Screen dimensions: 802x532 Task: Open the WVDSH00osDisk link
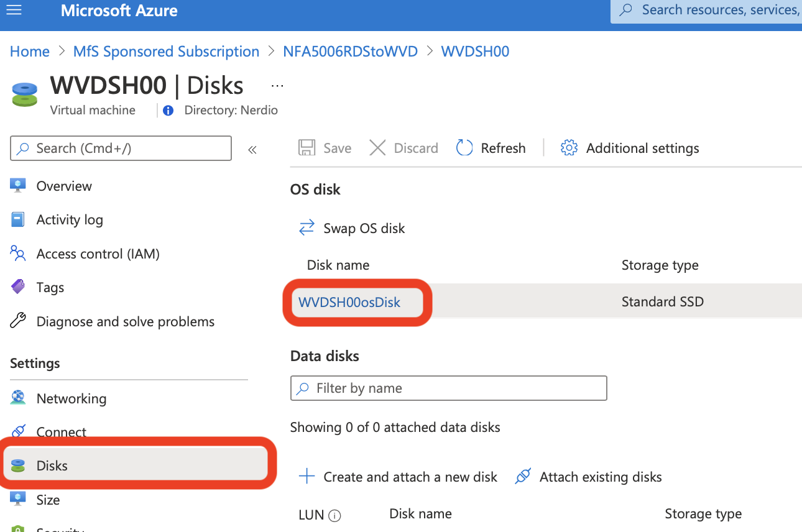click(349, 302)
